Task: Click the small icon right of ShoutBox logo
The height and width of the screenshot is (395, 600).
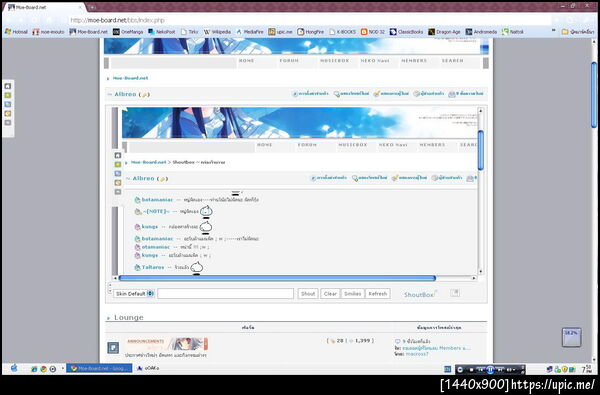Action: [455, 293]
